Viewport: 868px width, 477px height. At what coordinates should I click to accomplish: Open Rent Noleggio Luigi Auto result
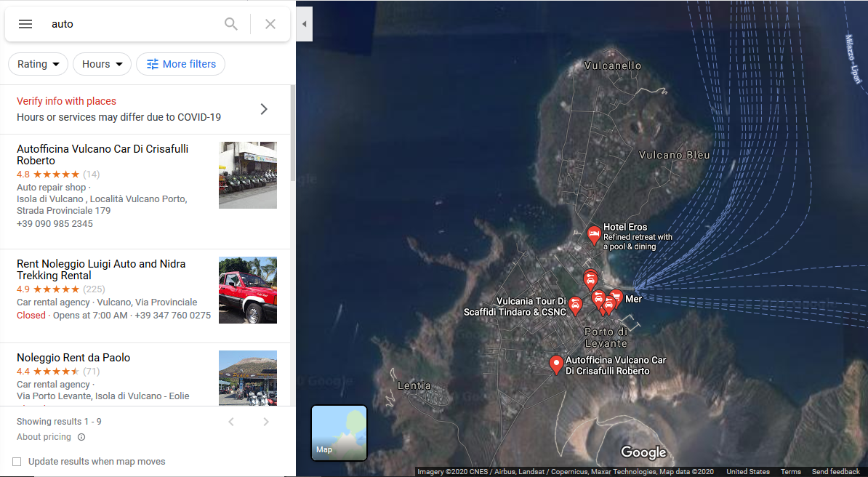pyautogui.click(x=101, y=270)
